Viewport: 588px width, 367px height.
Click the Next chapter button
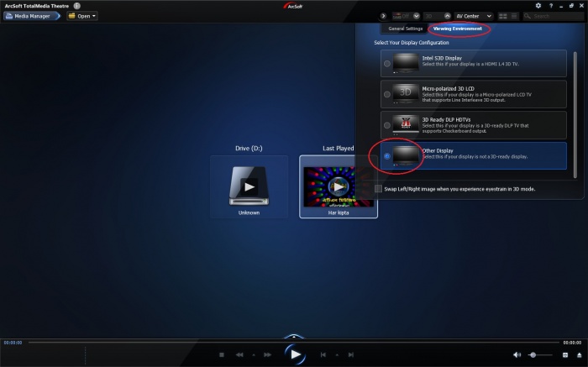pyautogui.click(x=350, y=354)
